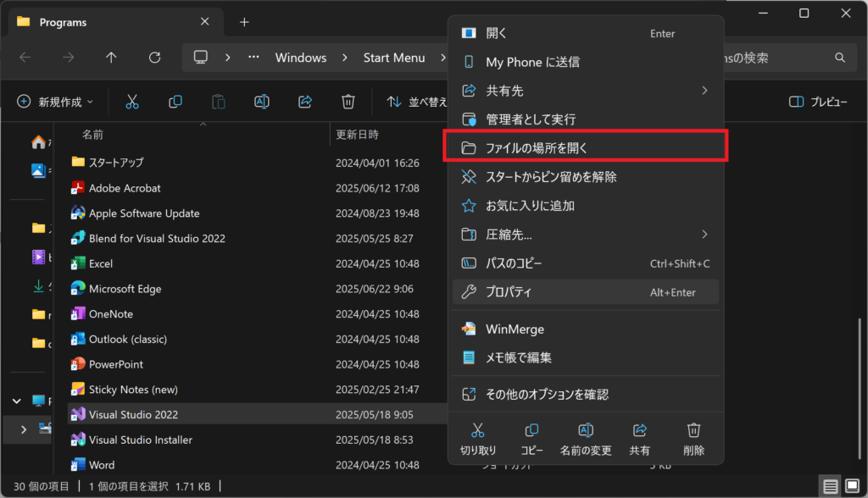
Task: Click the Delete trash icon in toolbar
Action: pos(348,102)
